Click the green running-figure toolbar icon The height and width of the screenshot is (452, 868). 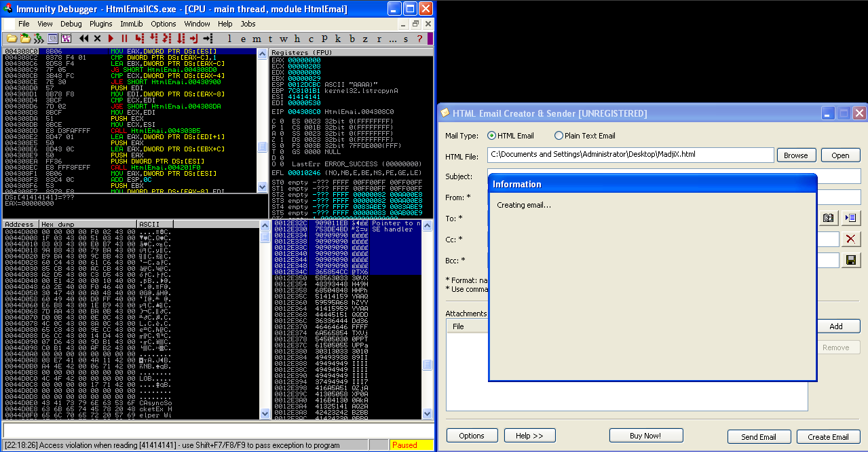[x=39, y=39]
